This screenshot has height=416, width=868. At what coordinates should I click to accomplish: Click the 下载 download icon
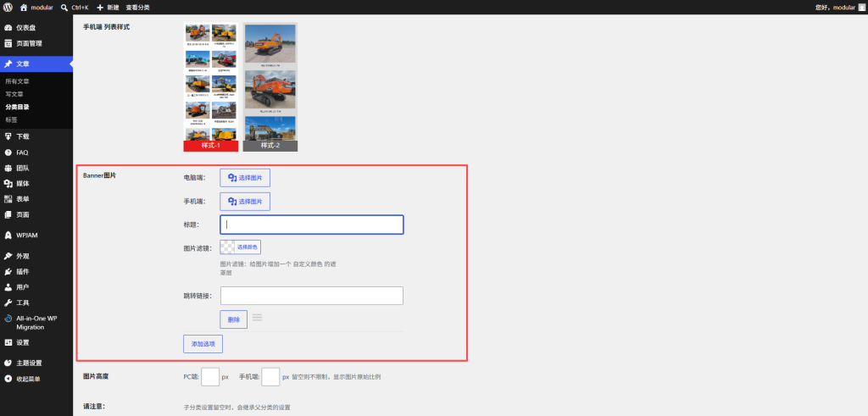(x=8, y=136)
